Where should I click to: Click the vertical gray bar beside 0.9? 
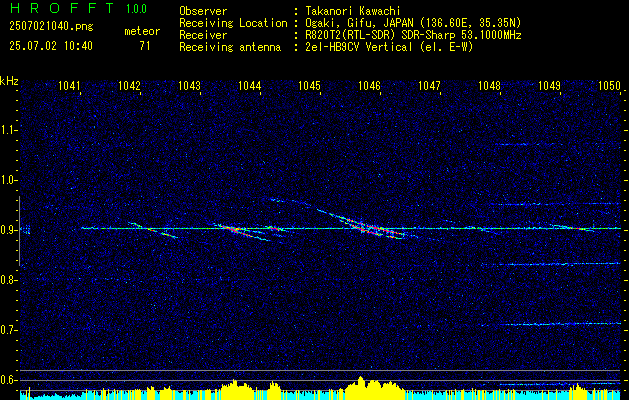pyautogui.click(x=19, y=231)
